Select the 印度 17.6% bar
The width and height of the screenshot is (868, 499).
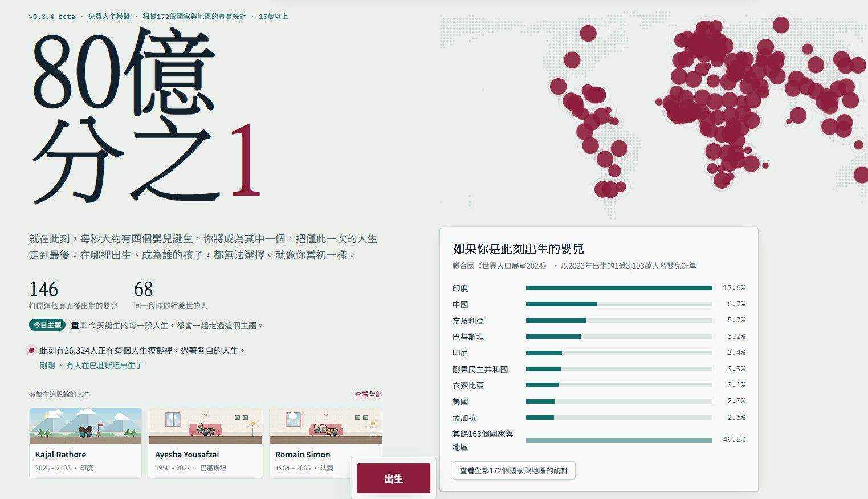[x=619, y=288]
